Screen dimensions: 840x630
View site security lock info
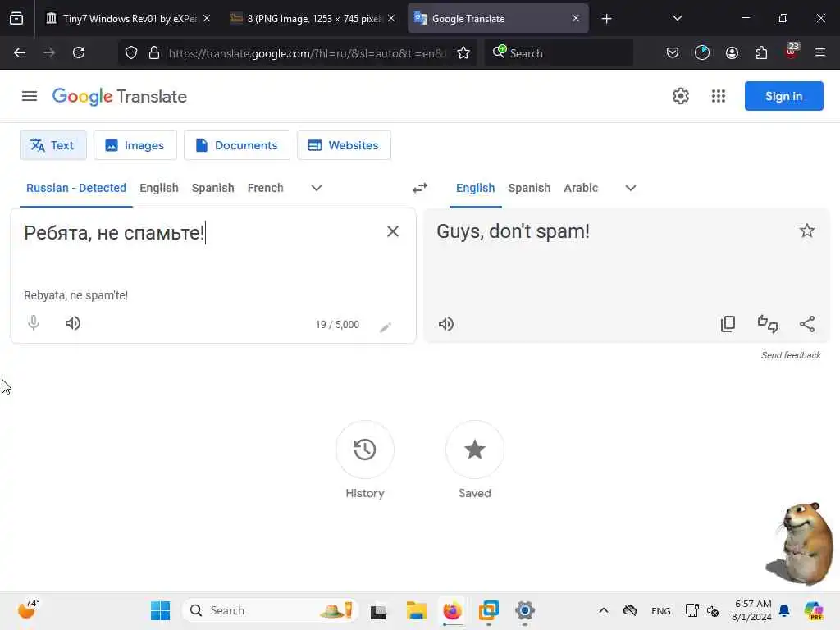pos(154,53)
